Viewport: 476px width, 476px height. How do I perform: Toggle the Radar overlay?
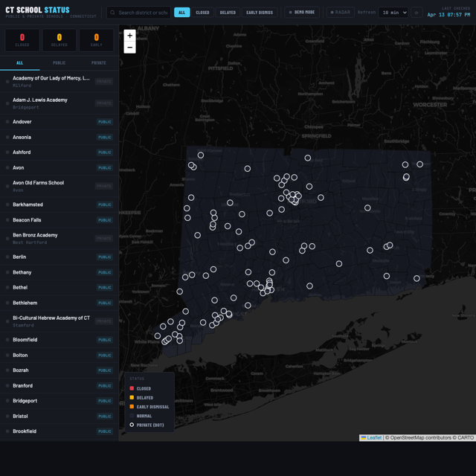(341, 13)
